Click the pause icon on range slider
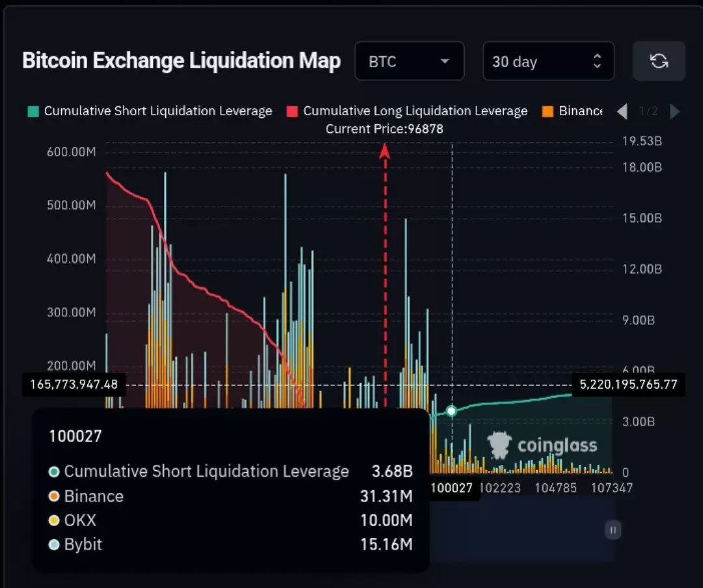The width and height of the screenshot is (703, 588). 613,529
